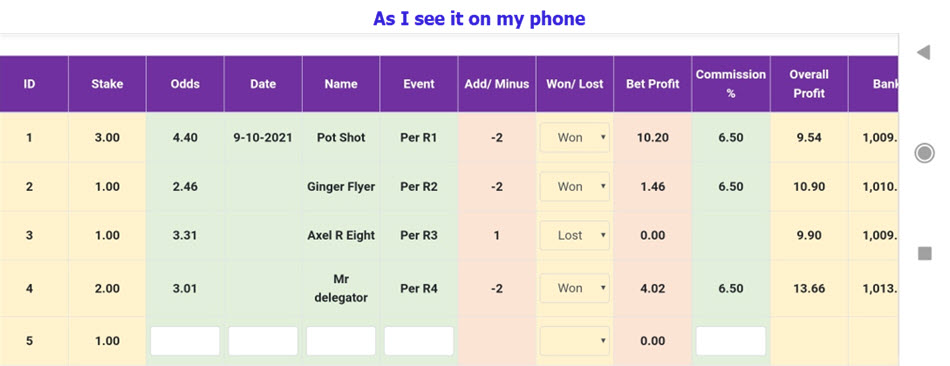Click the Add/Minus column header

pos(497,84)
